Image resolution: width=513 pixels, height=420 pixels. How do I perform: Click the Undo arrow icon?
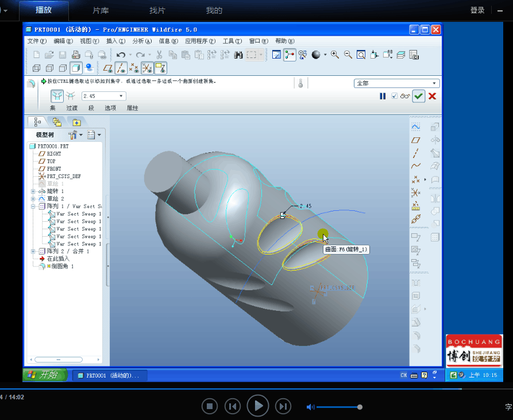[121, 55]
